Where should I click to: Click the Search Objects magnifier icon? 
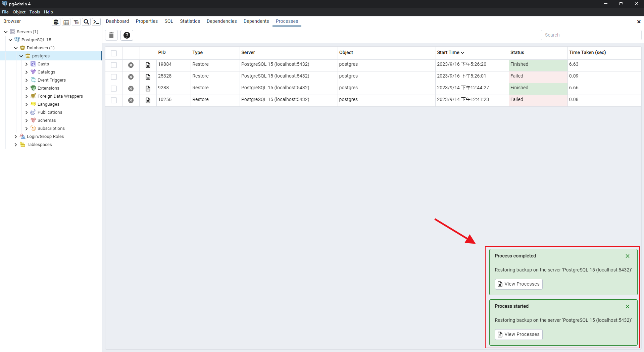tap(86, 22)
